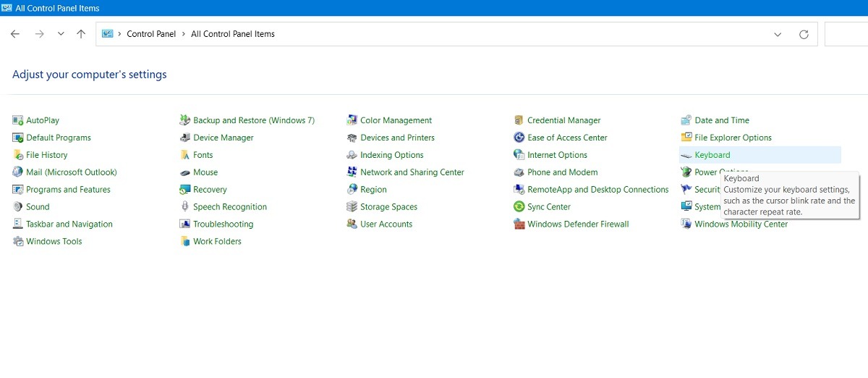Click the Work Folders icon

(x=185, y=242)
